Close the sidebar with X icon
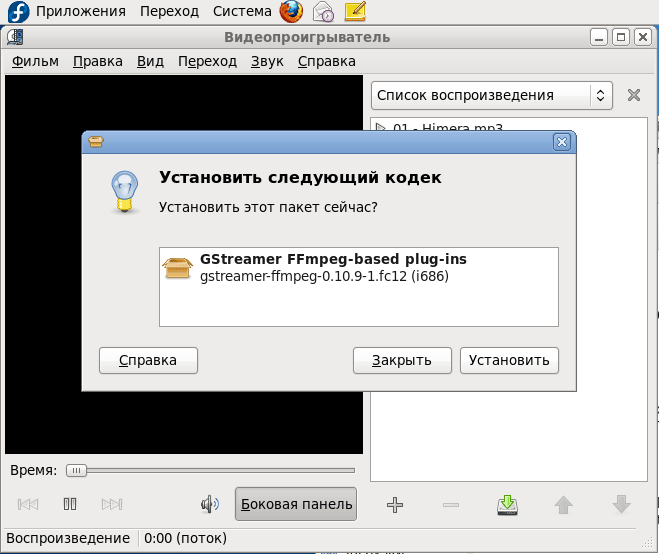 tap(634, 95)
